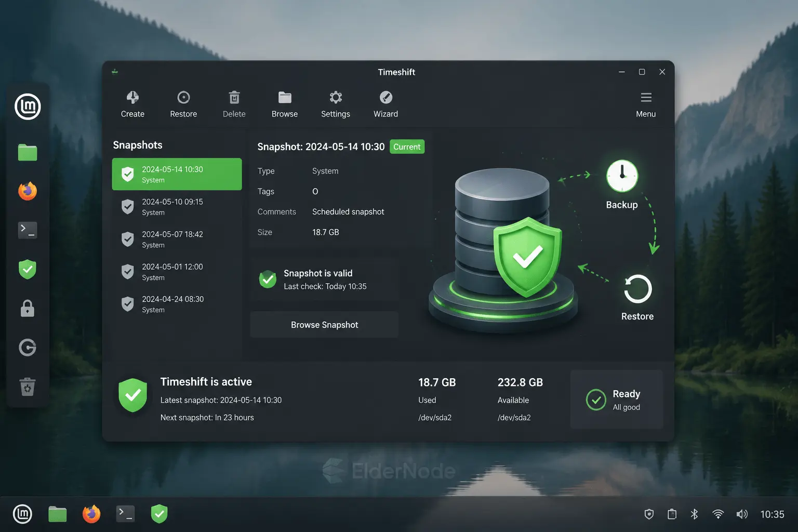
Task: Click the 18.7 GB Used value
Action: 437,382
